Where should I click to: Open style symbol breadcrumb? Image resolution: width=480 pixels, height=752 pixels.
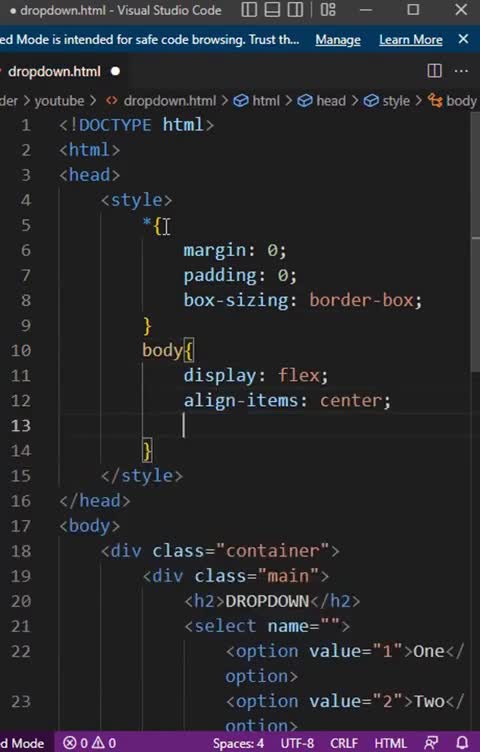pyautogui.click(x=386, y=101)
